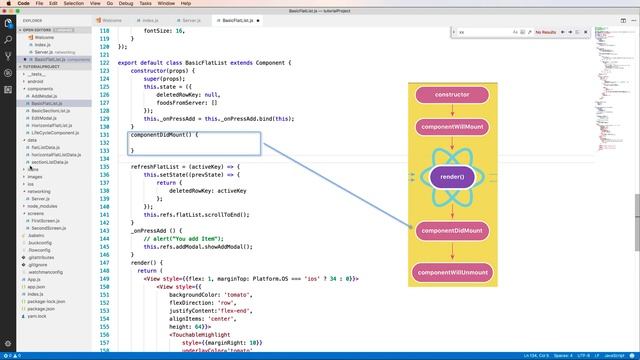Expand replace mode arrow in find widget
640x360 pixels.
454,32
